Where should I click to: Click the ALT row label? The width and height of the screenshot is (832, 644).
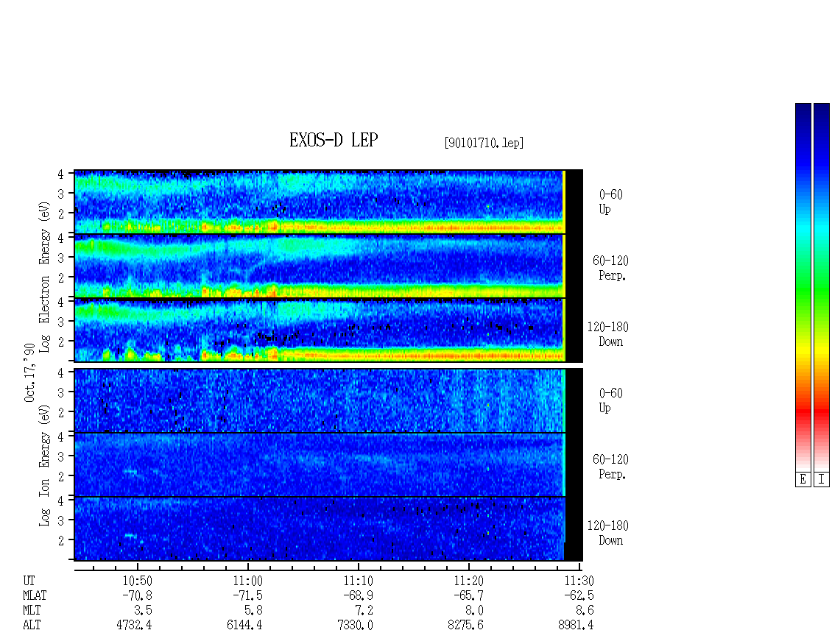[x=32, y=626]
